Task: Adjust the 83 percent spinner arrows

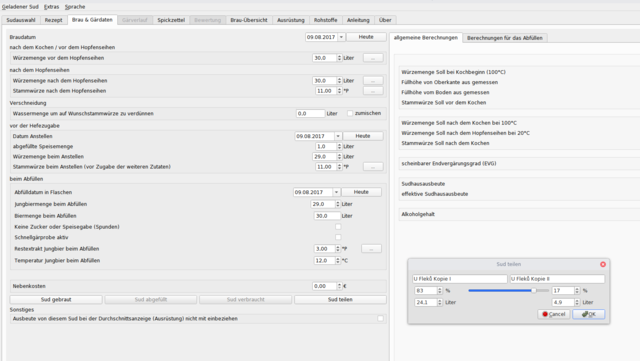Action: (x=440, y=291)
